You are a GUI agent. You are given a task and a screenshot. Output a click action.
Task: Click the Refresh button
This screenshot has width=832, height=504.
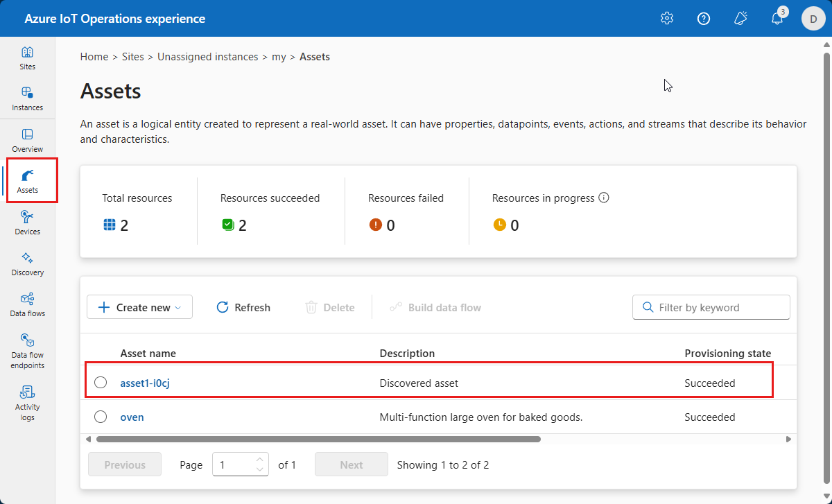click(x=243, y=307)
